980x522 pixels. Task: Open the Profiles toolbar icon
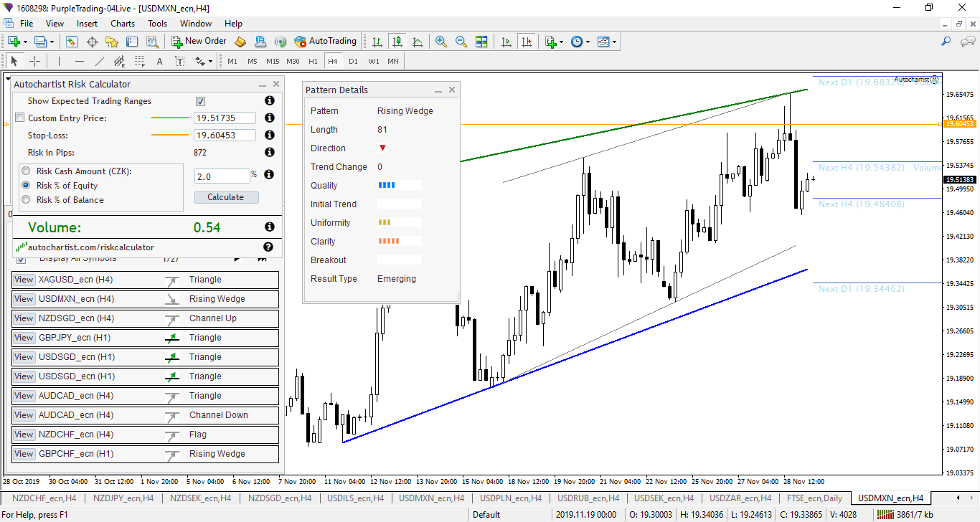pos(41,42)
